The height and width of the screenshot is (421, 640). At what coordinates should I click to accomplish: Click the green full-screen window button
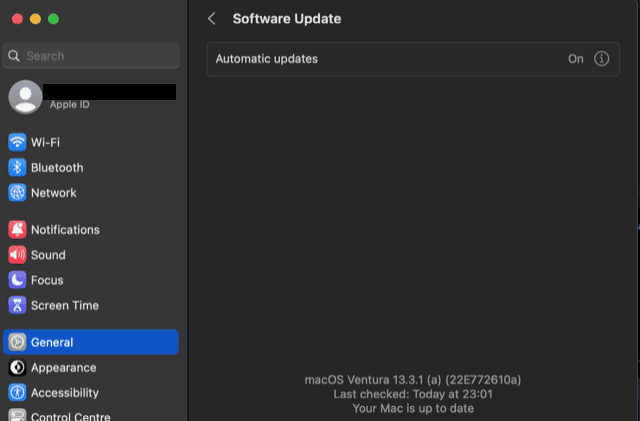click(x=53, y=19)
